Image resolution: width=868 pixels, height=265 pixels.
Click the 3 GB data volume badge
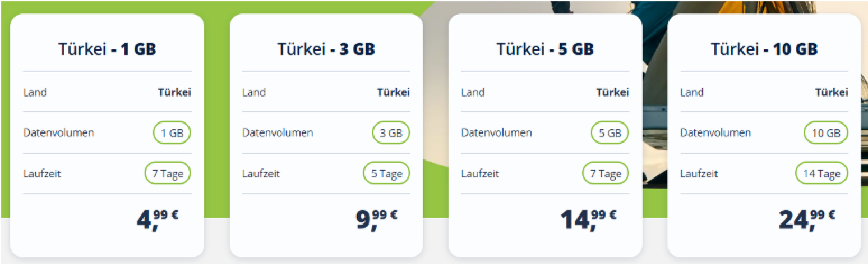point(391,133)
